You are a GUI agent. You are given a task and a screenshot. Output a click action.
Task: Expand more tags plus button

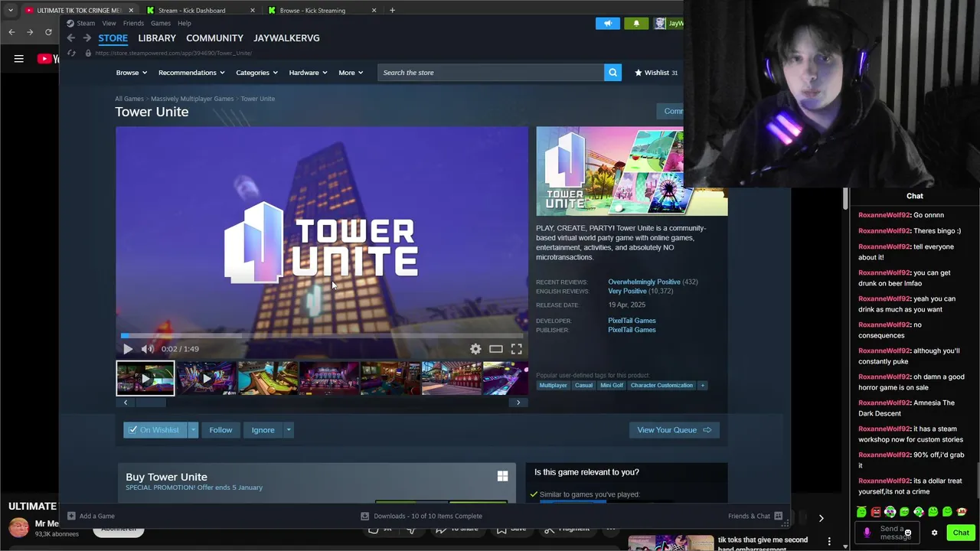[x=702, y=386]
